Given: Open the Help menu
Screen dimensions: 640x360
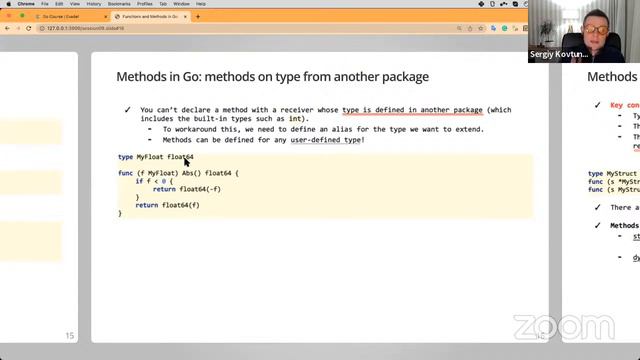Looking at the screenshot, I should [201, 4].
